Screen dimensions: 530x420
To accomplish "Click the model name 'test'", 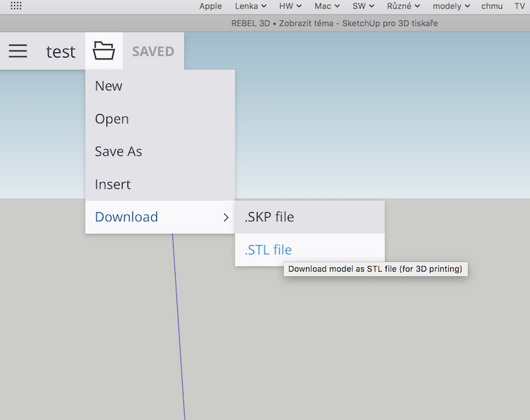I will 61,52.
